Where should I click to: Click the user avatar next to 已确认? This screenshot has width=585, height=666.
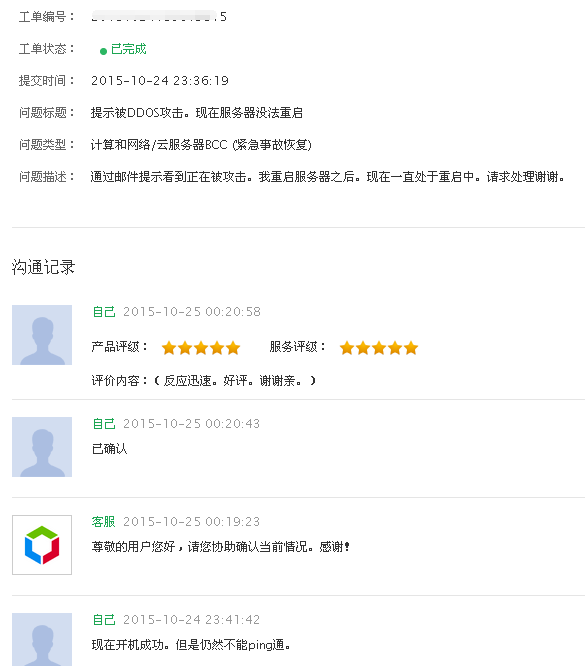point(42,447)
